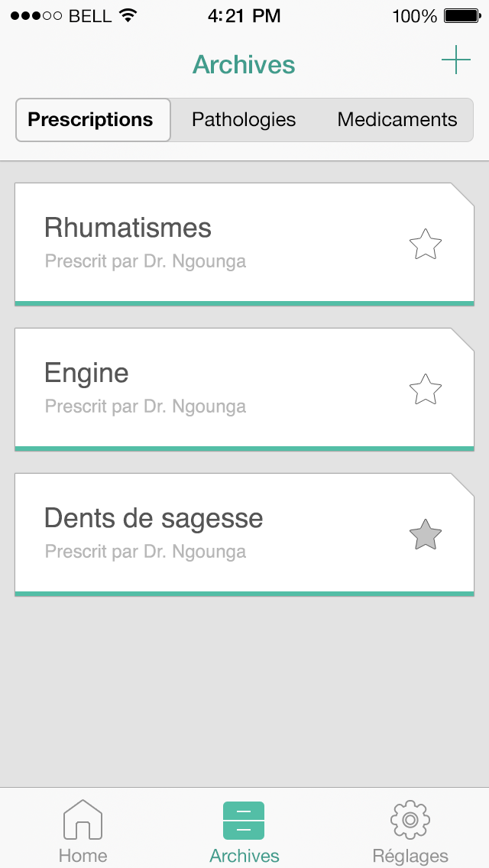The width and height of the screenshot is (489, 868).
Task: Open the Engine prescription title
Action: (86, 373)
